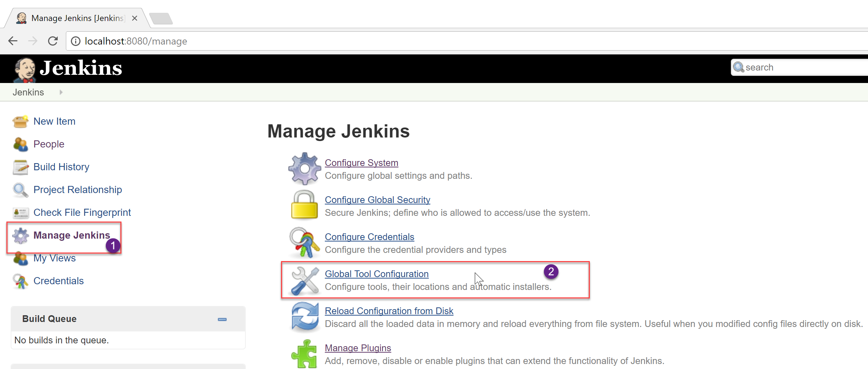This screenshot has width=868, height=369.
Task: Open the My Views link
Action: 54,258
